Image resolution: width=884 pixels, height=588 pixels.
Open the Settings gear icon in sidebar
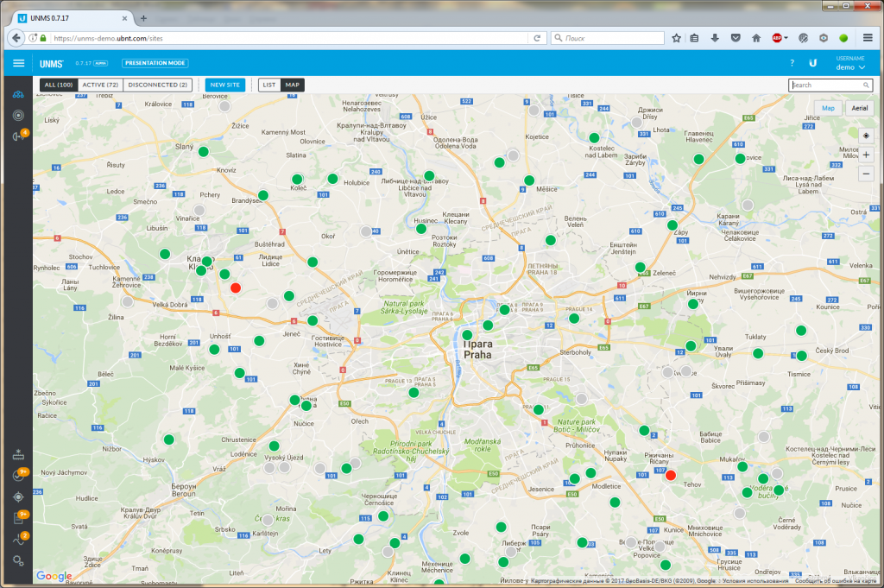pos(18,561)
